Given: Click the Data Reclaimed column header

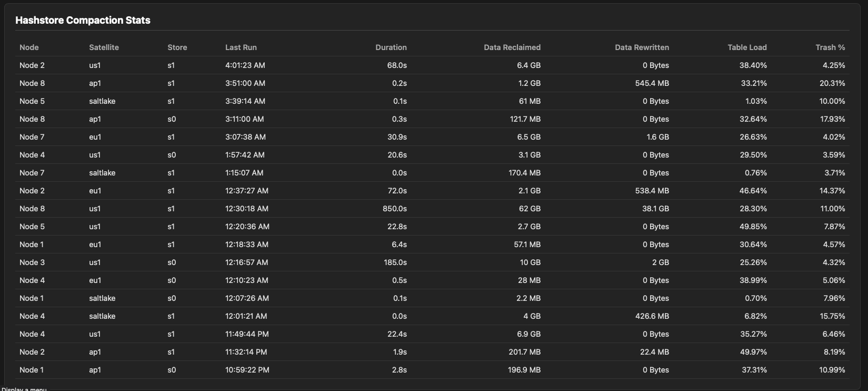Looking at the screenshot, I should point(512,47).
